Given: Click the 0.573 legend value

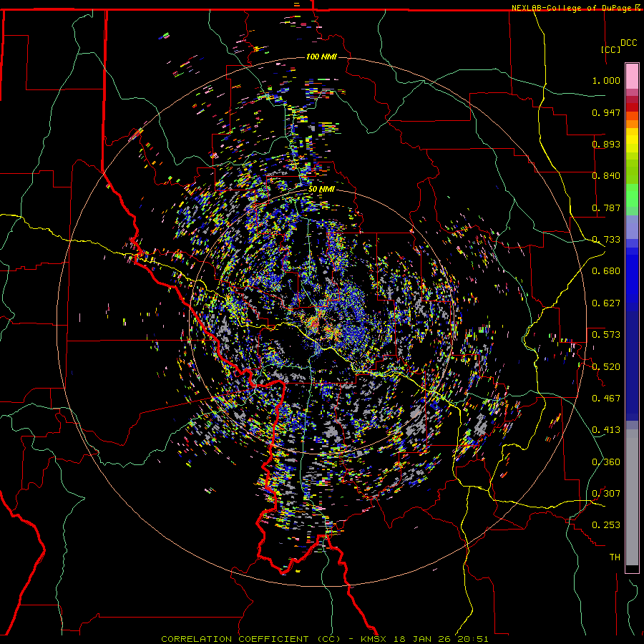Looking at the screenshot, I should pos(606,335).
